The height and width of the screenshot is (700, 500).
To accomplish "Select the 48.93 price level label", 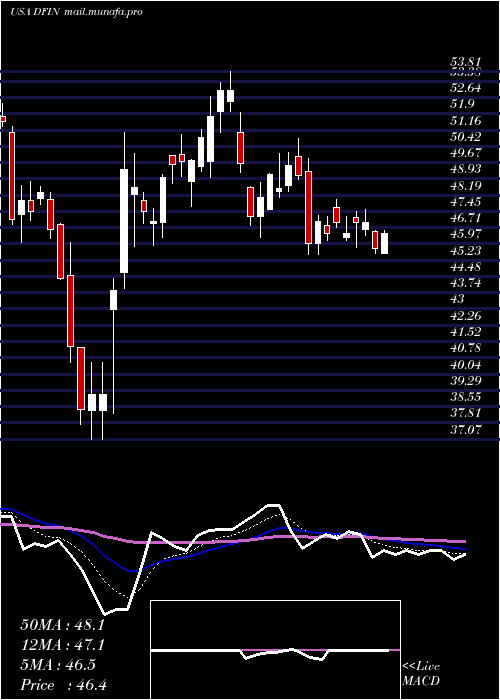I will point(466,169).
